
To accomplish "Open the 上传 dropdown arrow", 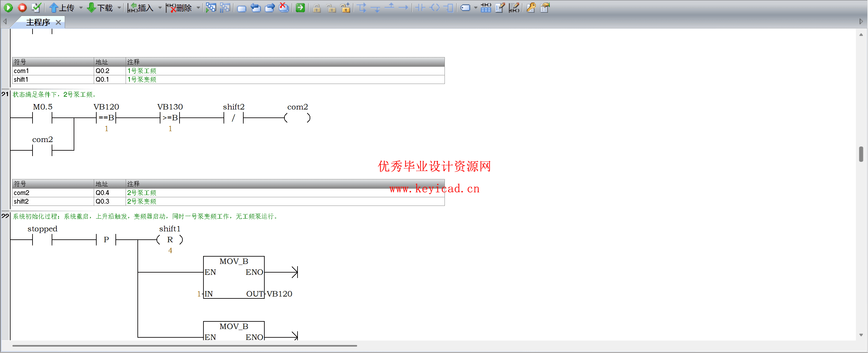I will click(x=81, y=7).
